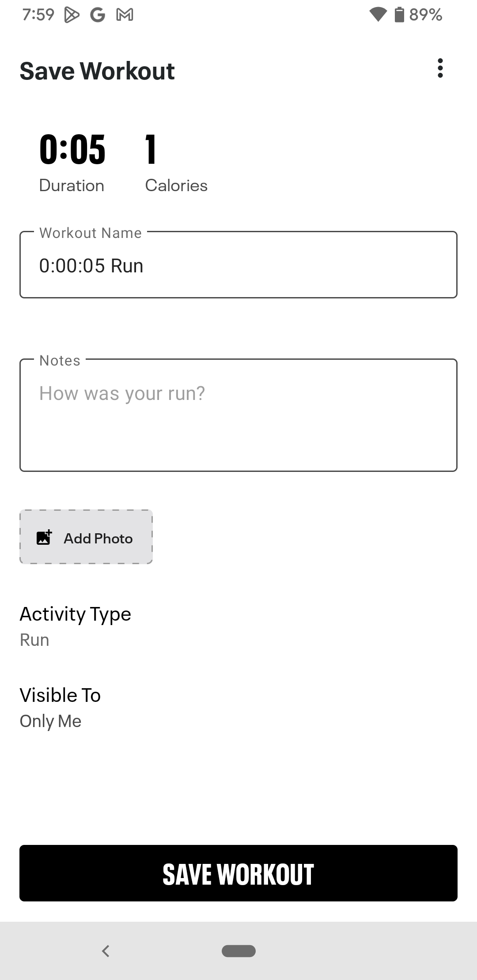This screenshot has width=477, height=980.
Task: Tap the Gmail notification icon
Action: [125, 15]
